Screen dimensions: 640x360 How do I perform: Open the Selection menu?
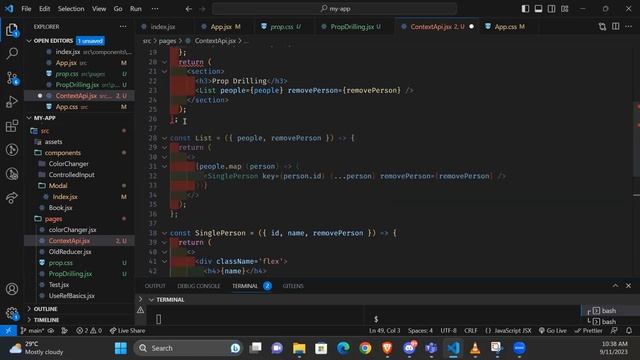click(71, 9)
